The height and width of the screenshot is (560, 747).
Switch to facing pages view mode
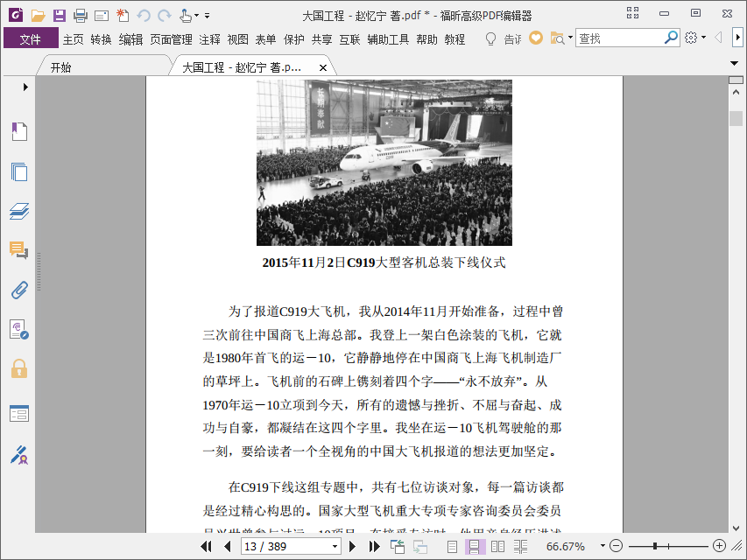[x=497, y=547]
